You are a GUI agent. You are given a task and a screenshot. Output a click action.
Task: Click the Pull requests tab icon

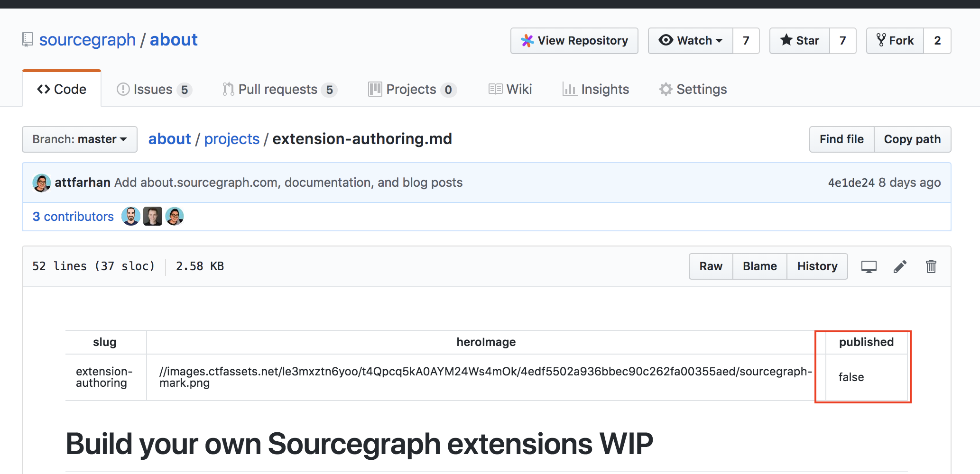[x=228, y=89]
